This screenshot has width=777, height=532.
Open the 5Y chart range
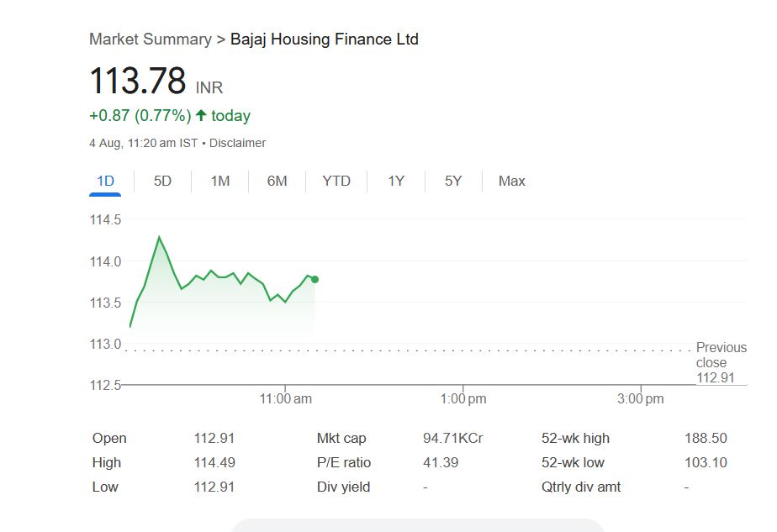[453, 181]
